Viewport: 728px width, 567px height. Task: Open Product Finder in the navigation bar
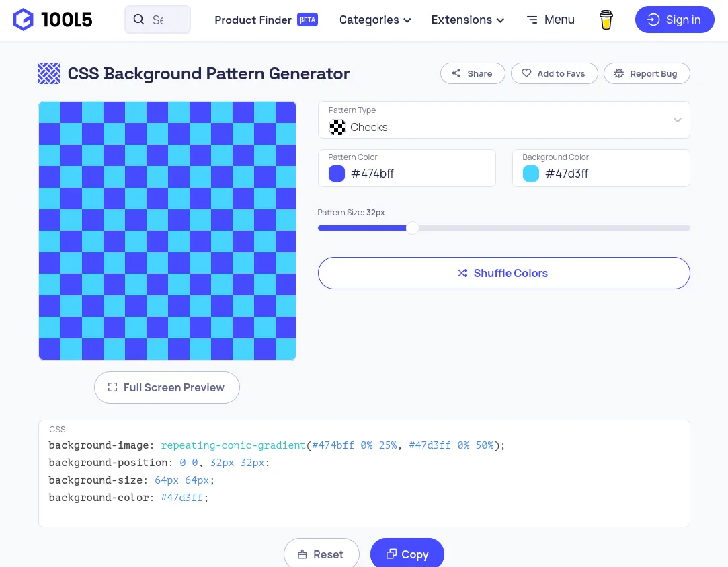[253, 20]
